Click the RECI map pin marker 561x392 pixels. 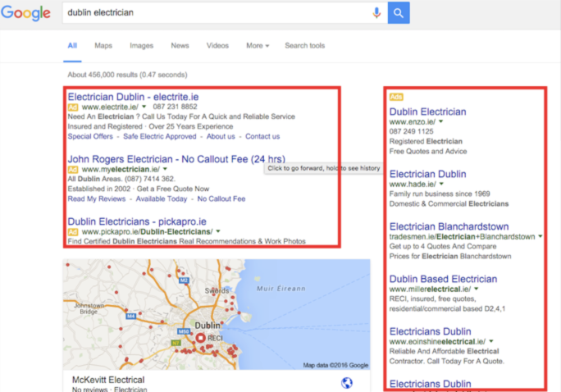tap(200, 338)
